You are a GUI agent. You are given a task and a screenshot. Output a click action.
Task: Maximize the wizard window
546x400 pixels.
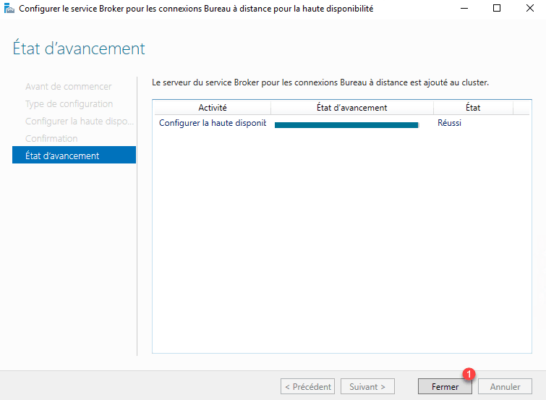click(497, 8)
